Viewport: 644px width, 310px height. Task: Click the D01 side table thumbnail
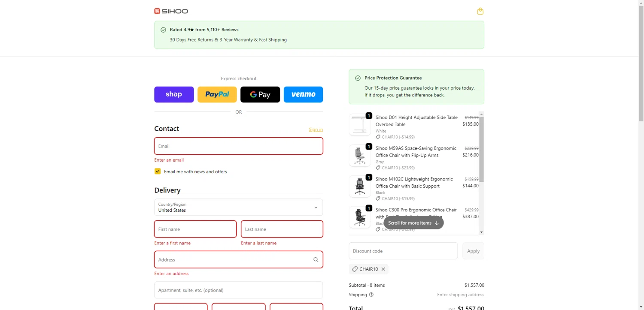pos(360,125)
